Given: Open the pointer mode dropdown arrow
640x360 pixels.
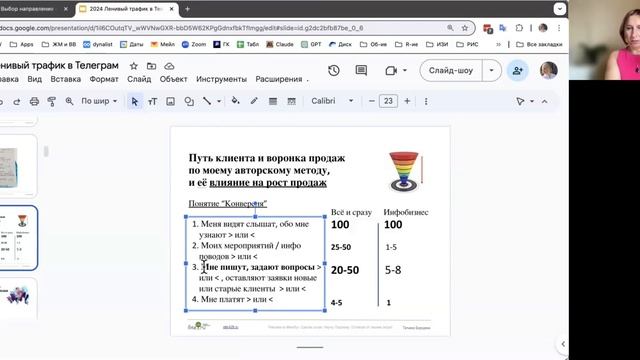Looking at the screenshot, I should (x=532, y=101).
